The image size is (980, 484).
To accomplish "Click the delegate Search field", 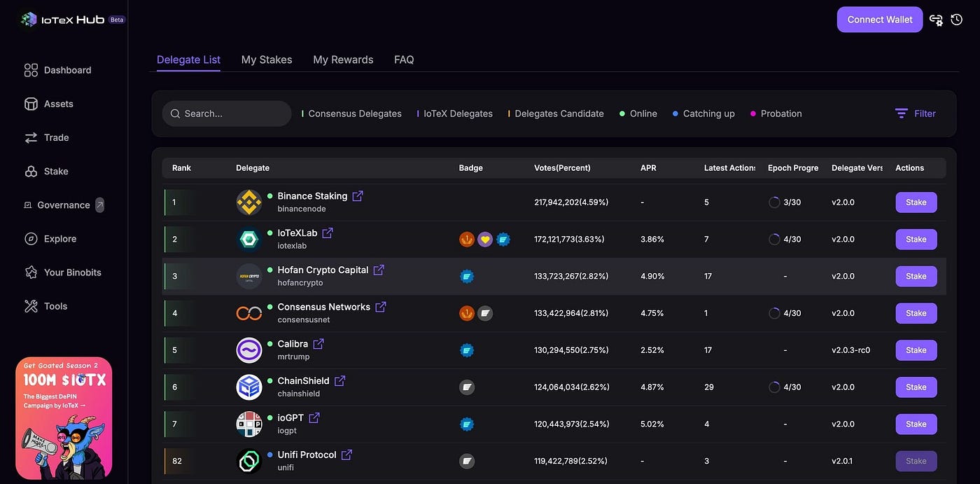I will [227, 113].
